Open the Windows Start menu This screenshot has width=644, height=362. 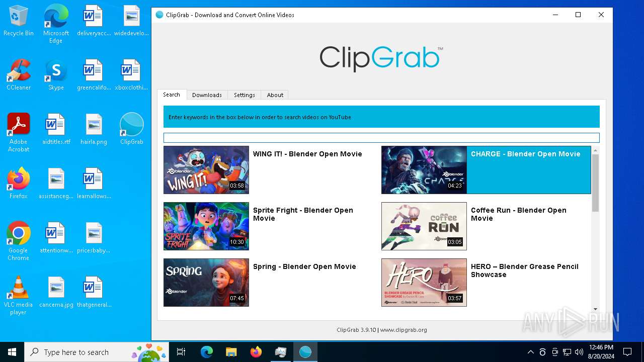pyautogui.click(x=12, y=352)
